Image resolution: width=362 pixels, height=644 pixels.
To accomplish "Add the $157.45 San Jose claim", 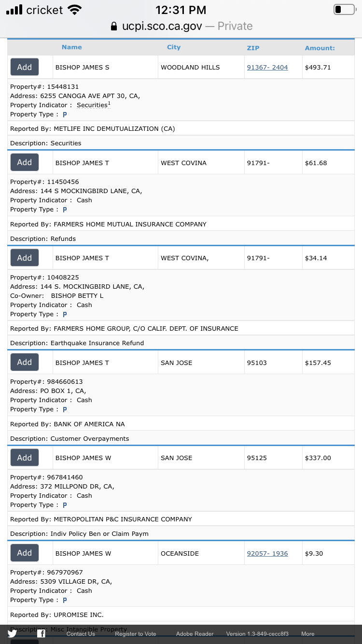I will [x=25, y=362].
